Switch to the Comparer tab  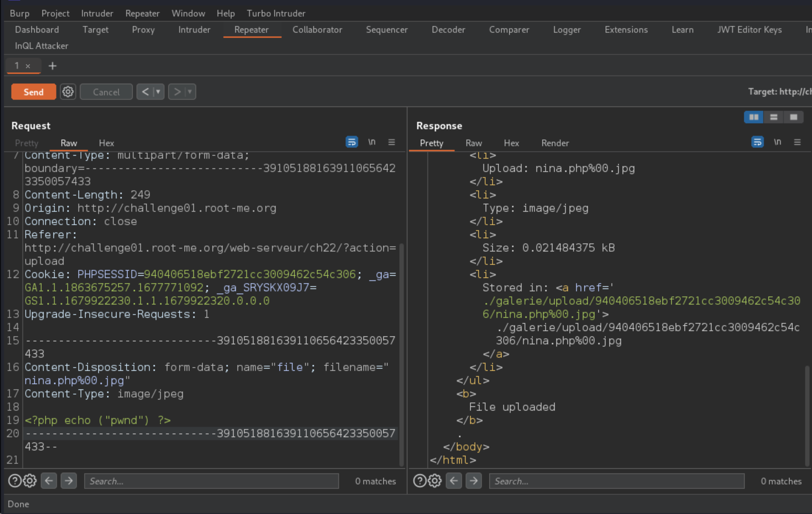(x=509, y=30)
